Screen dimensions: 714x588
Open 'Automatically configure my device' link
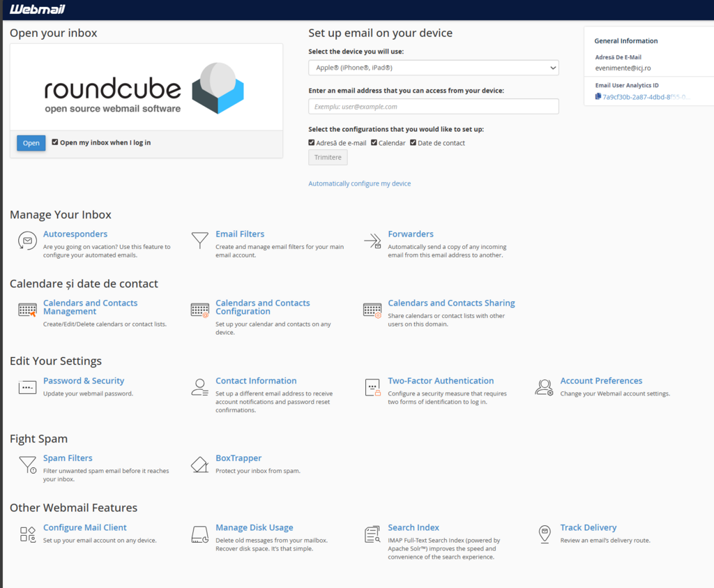pyautogui.click(x=359, y=183)
